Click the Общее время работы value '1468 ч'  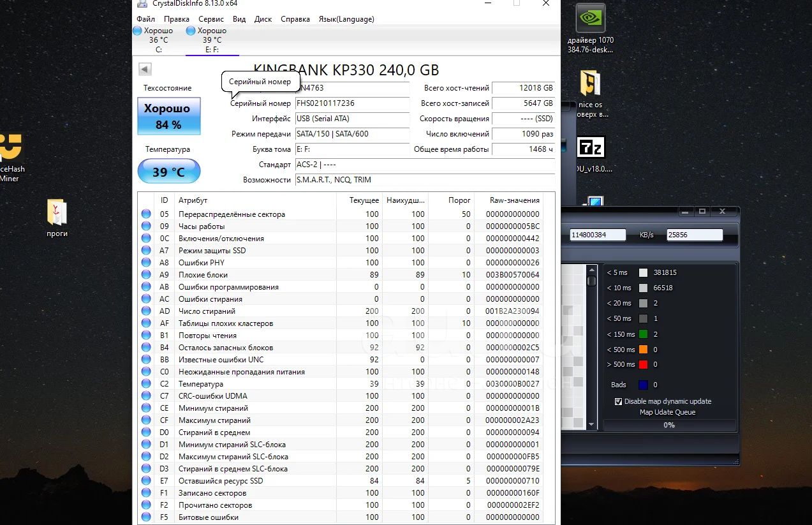tap(523, 149)
